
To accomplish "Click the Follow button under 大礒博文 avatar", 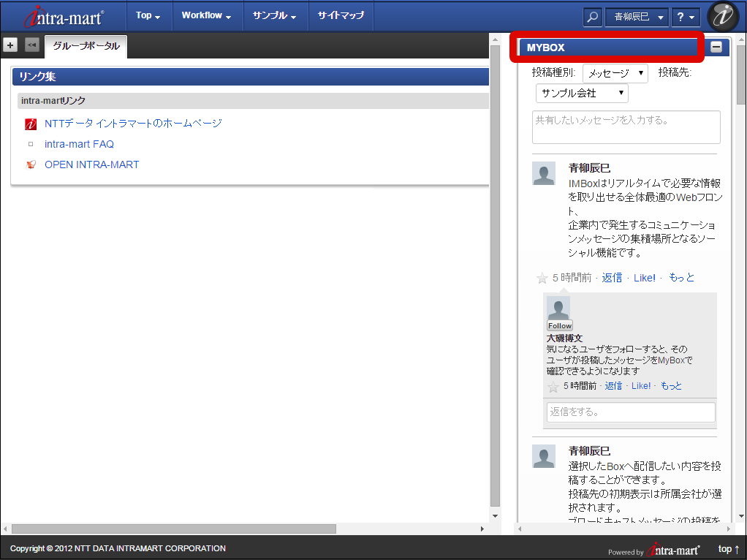I will pos(560,325).
